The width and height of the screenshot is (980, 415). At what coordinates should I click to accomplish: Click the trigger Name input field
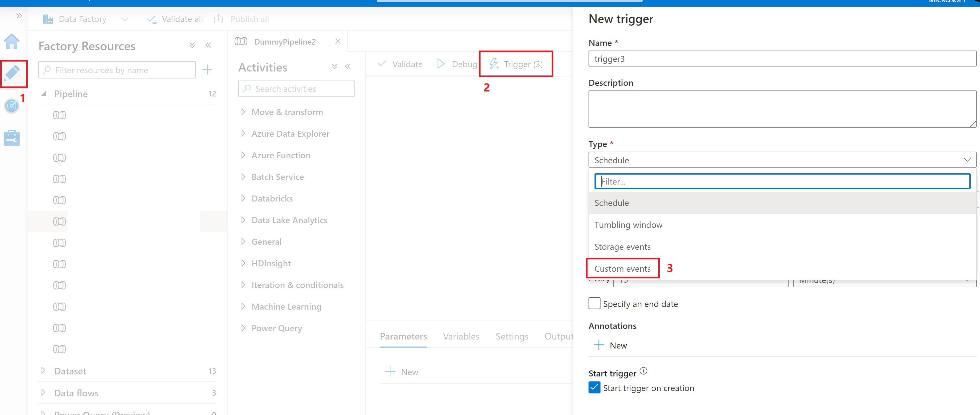pos(781,60)
